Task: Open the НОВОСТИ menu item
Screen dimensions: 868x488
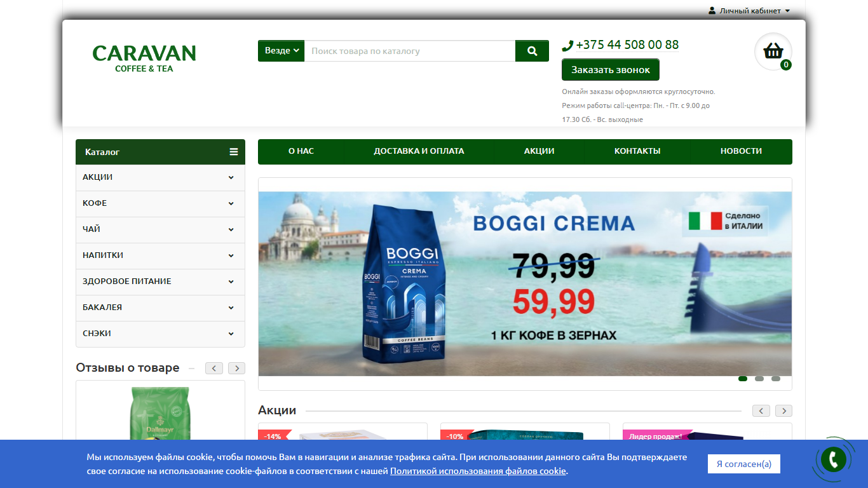Action: 741,151
